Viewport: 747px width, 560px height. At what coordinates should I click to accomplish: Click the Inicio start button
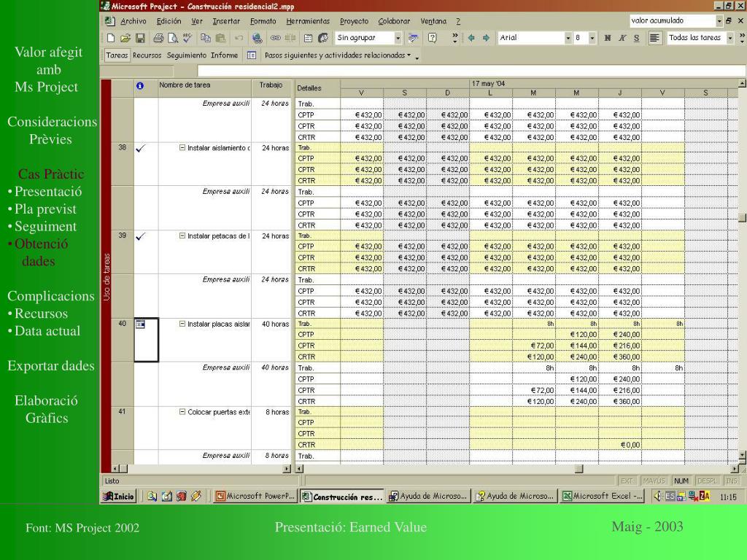[x=119, y=496]
